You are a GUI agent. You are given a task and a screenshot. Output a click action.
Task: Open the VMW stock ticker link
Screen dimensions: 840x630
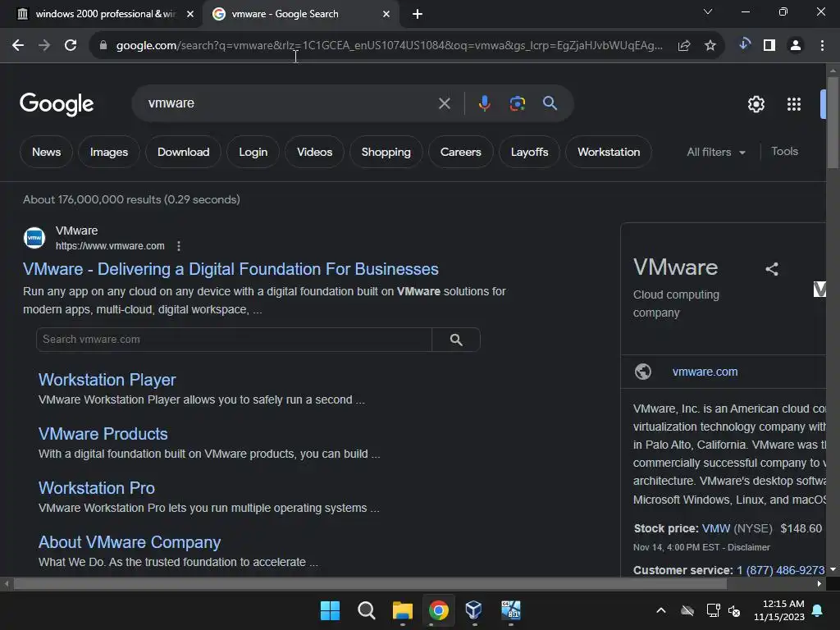tap(715, 529)
